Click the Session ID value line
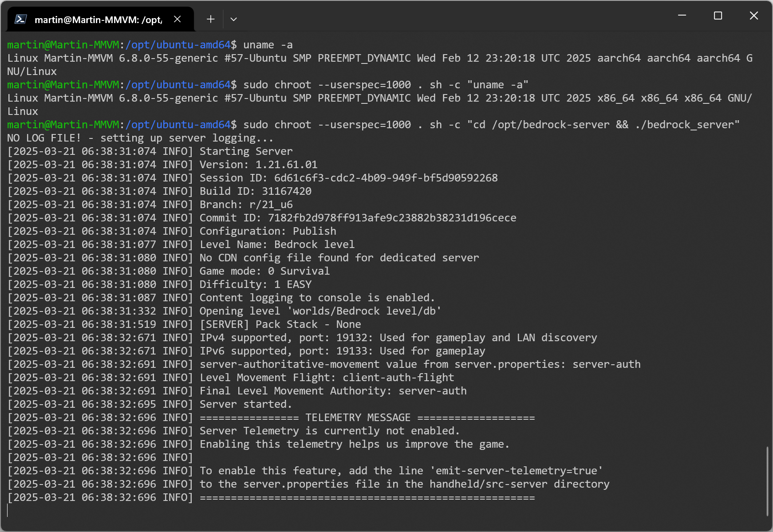The image size is (773, 532). (349, 178)
